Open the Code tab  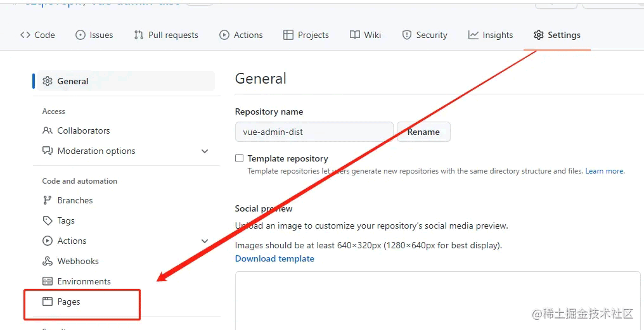click(37, 35)
